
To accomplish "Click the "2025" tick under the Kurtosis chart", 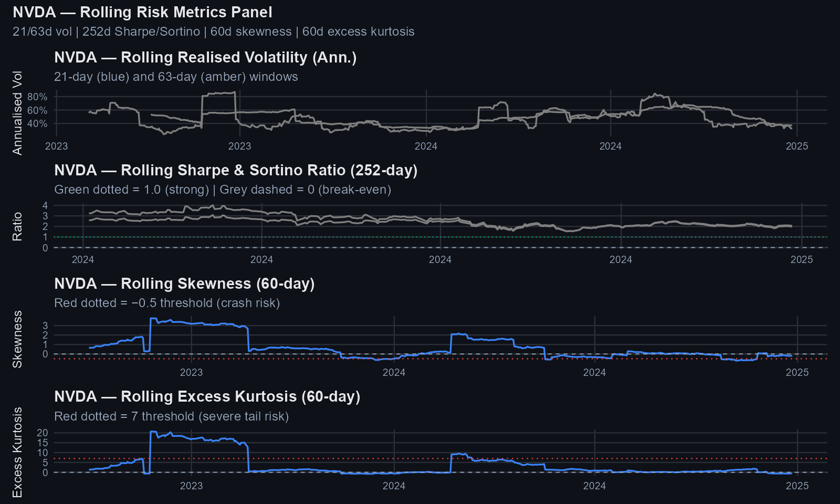I will point(797,486).
